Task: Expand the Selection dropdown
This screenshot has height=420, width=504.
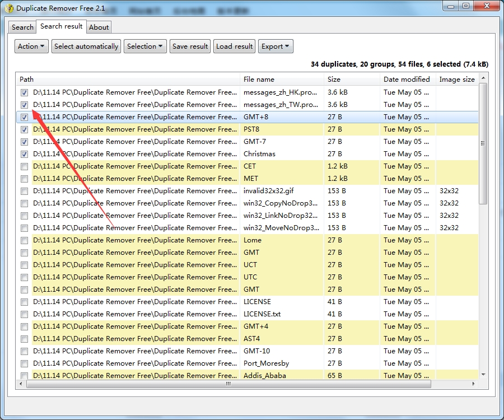Action: tap(145, 46)
